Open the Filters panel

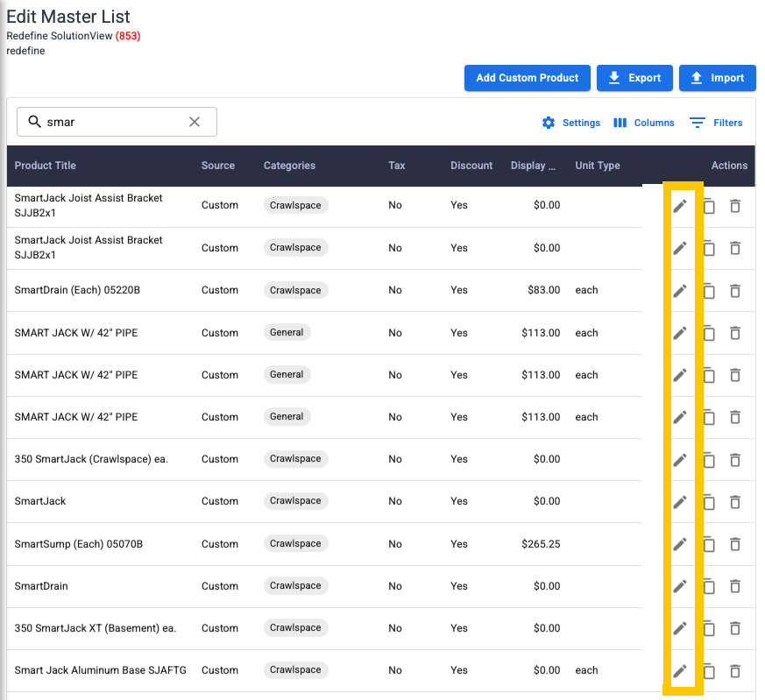[x=716, y=123]
